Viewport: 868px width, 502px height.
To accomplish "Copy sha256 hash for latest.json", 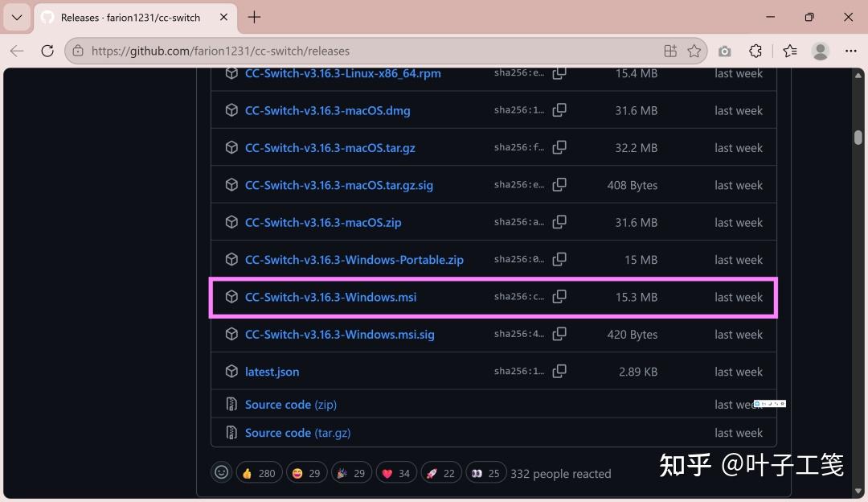I will tap(559, 371).
